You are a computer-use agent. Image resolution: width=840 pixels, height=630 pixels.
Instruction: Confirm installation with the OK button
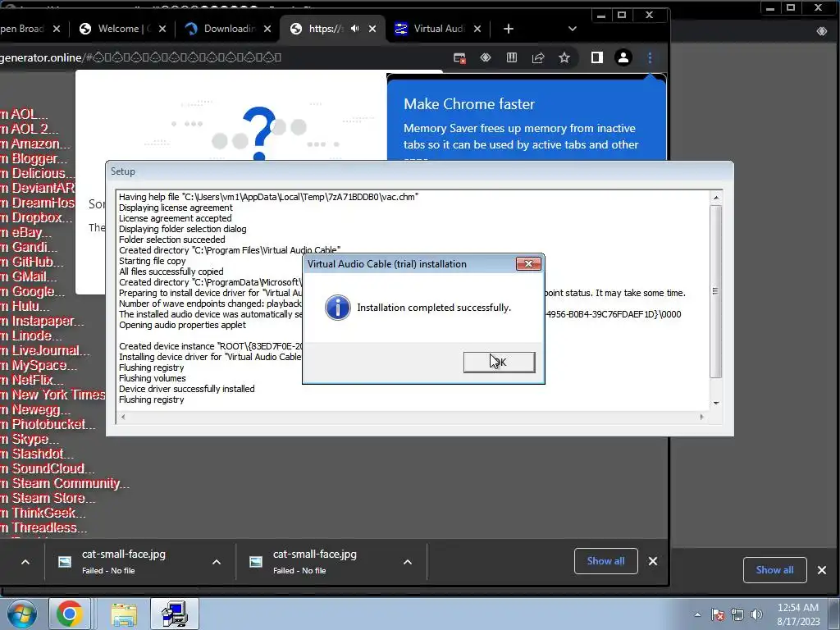pyautogui.click(x=499, y=362)
